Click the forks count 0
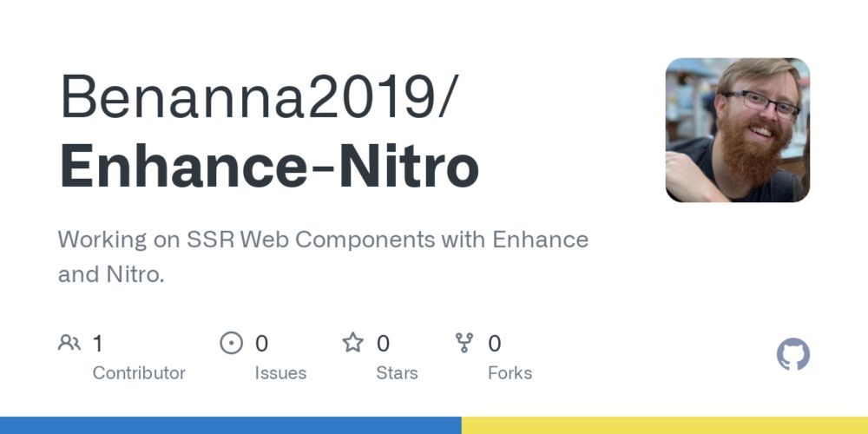Image resolution: width=868 pixels, height=434 pixels. click(495, 344)
